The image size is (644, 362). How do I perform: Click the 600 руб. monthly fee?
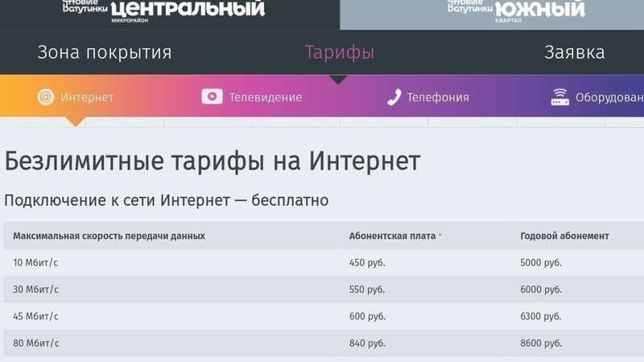(367, 316)
